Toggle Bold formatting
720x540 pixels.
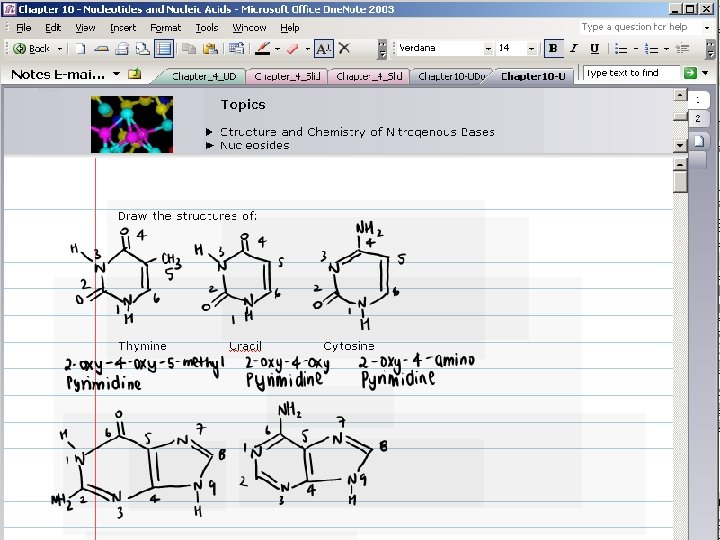[553, 48]
